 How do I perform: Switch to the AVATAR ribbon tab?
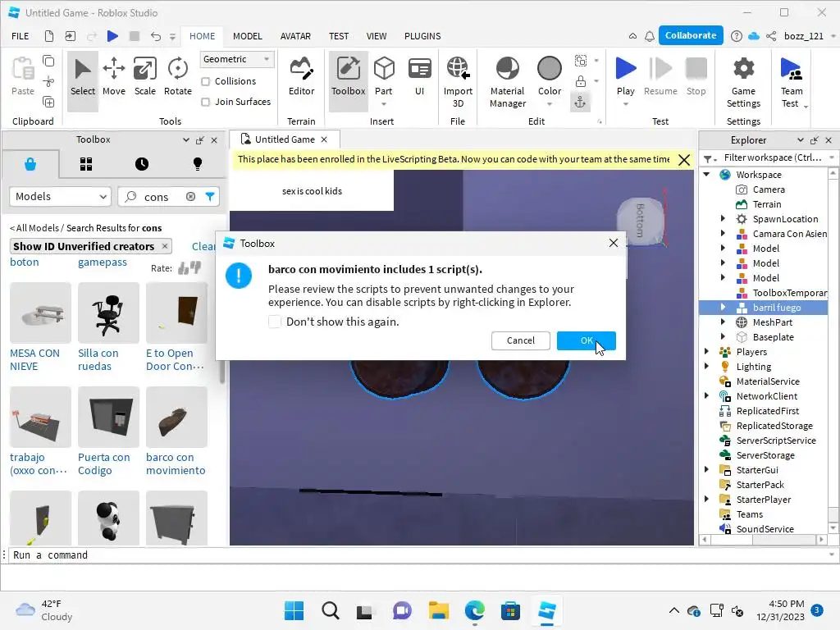click(x=295, y=36)
